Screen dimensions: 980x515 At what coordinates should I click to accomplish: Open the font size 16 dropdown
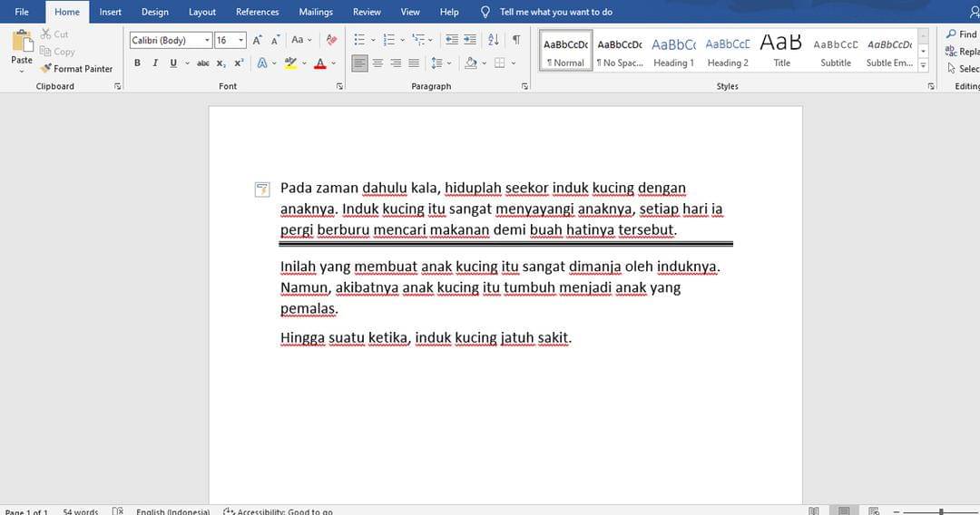pos(241,40)
